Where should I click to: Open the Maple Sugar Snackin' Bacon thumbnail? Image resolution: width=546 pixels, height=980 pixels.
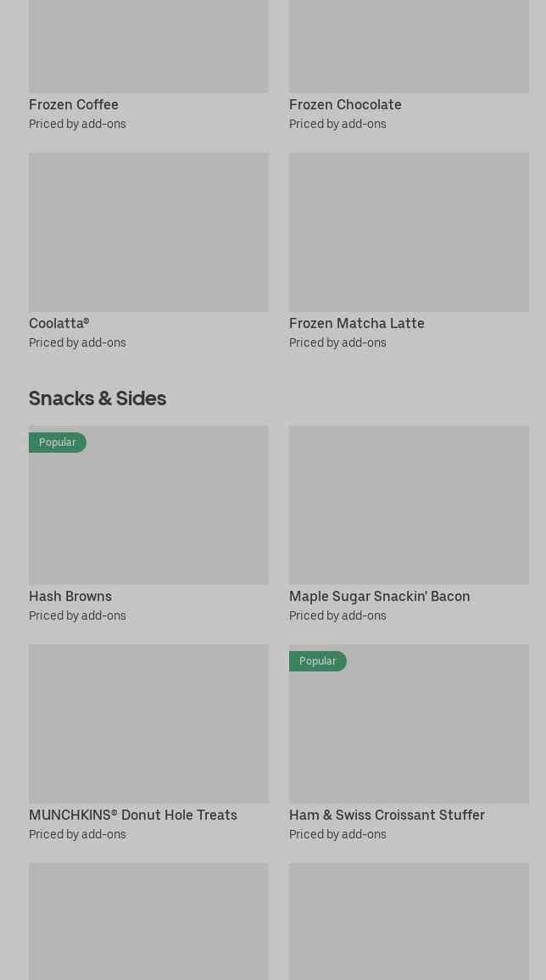point(409,504)
